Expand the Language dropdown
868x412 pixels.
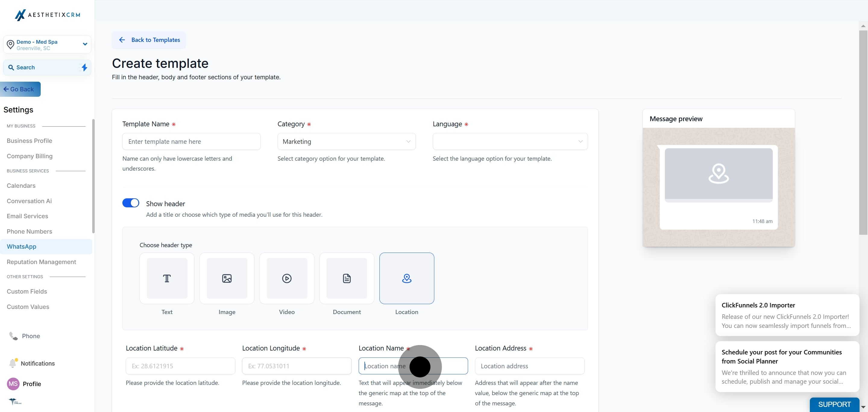[x=510, y=141]
